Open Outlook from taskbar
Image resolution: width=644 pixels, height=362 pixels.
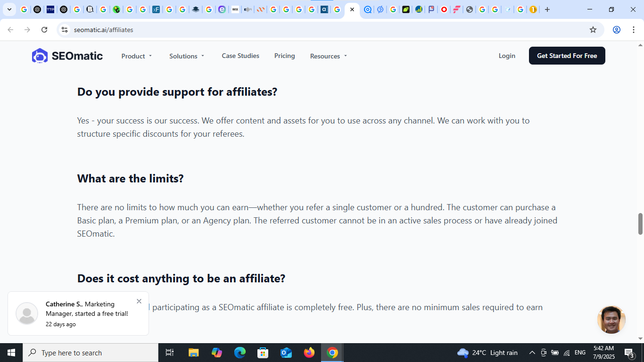tap(286, 353)
